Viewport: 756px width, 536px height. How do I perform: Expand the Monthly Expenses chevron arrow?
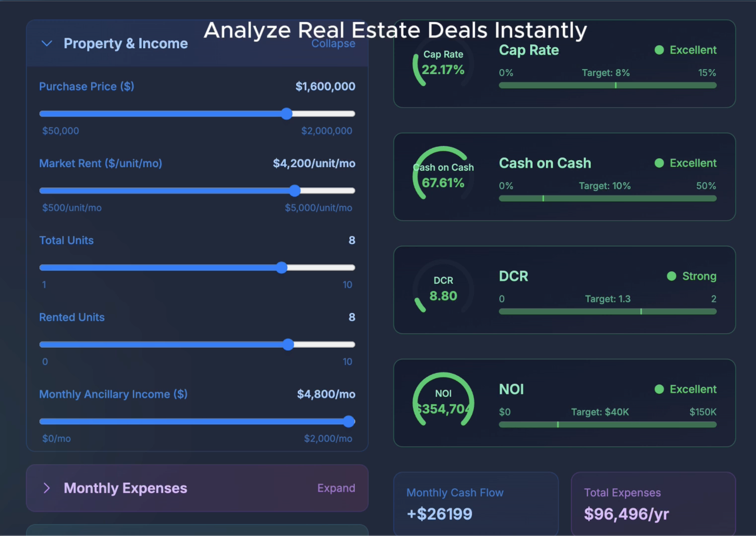tap(47, 488)
